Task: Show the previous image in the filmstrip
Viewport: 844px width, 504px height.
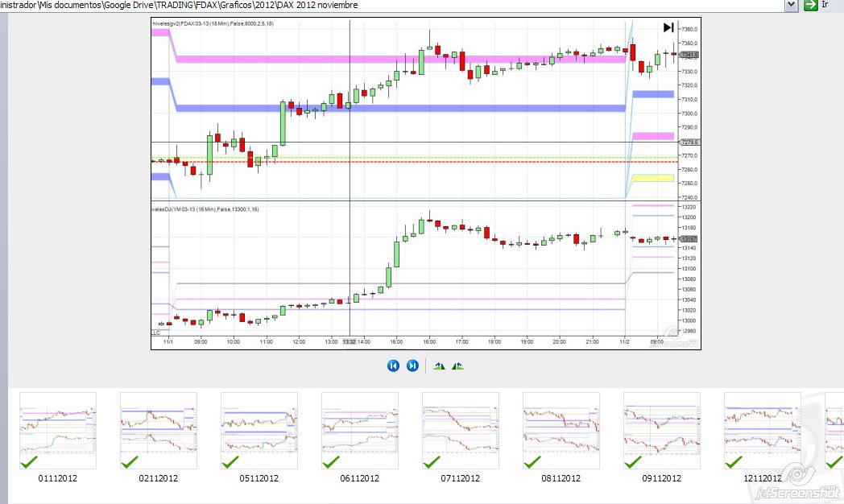Action: tap(394, 366)
